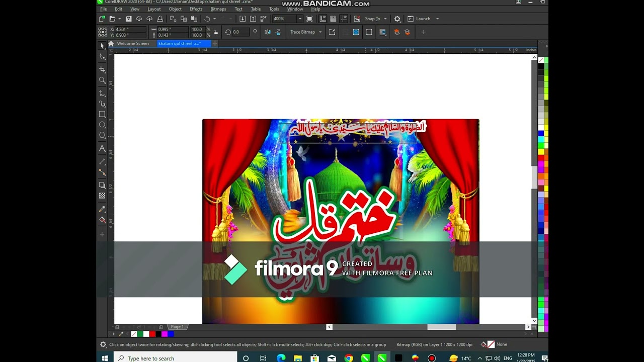Open the Effects menu
The height and width of the screenshot is (362, 644).
(x=196, y=9)
